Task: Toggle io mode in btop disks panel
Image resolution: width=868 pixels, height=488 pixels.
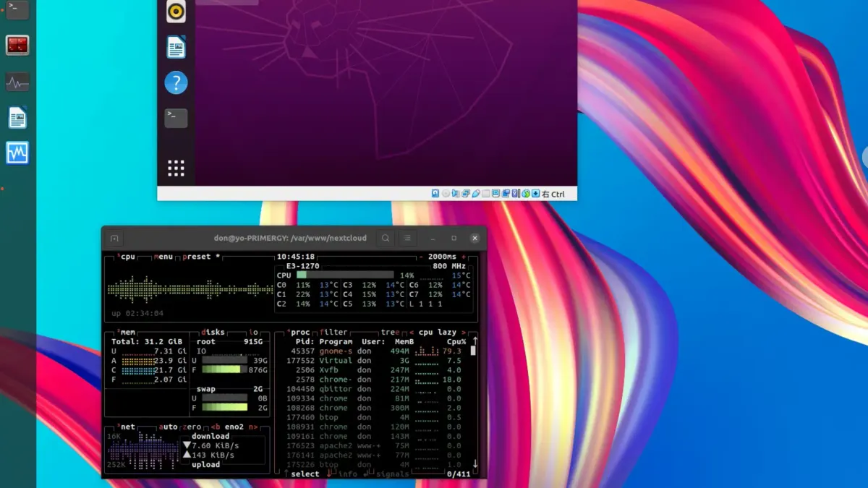Action: (253, 332)
